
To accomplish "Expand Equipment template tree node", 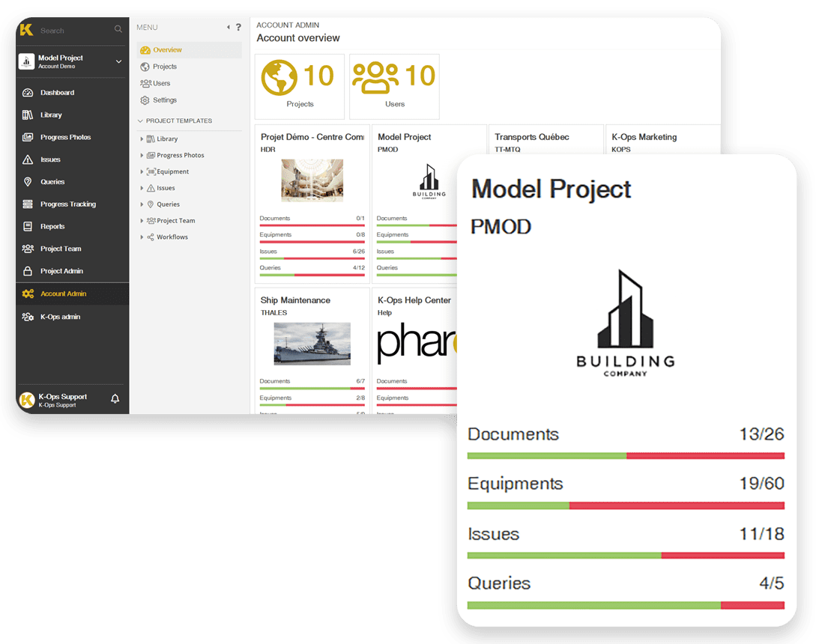I will click(x=142, y=171).
